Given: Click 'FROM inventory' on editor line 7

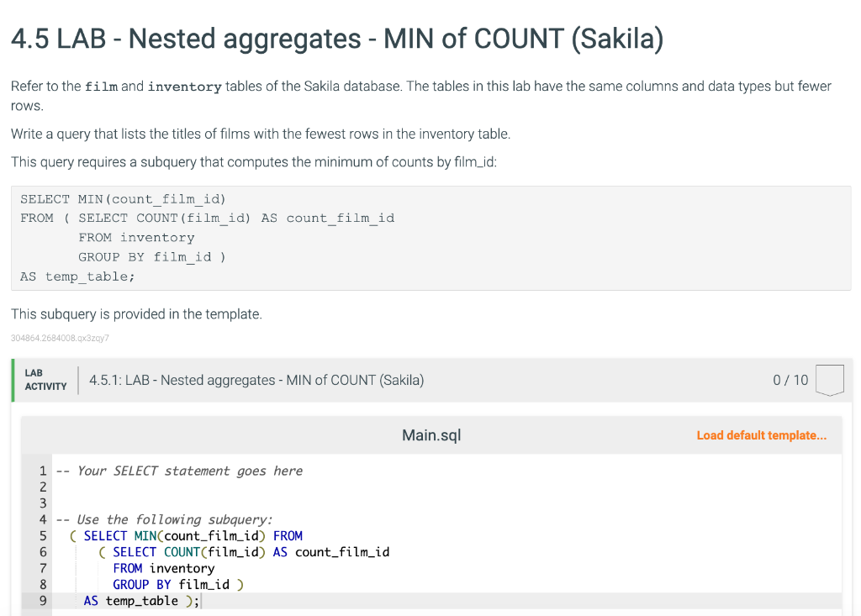Looking at the screenshot, I should 164,568.
